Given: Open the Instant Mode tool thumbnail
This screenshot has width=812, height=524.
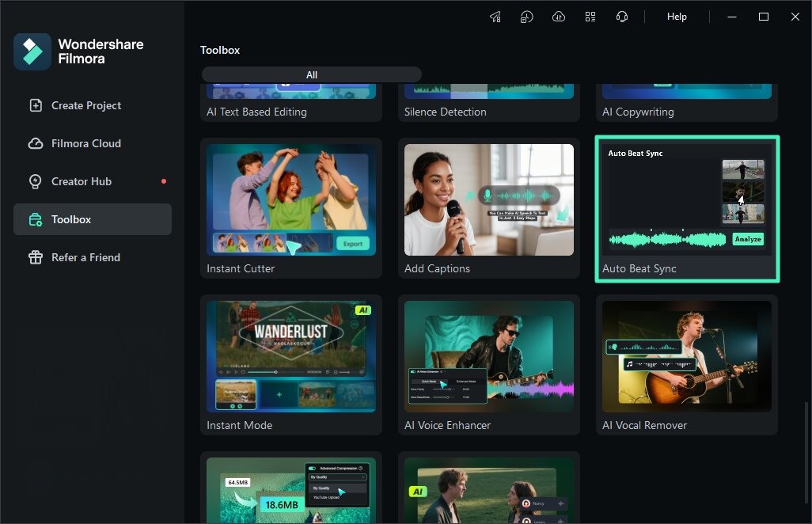Looking at the screenshot, I should pyautogui.click(x=291, y=356).
